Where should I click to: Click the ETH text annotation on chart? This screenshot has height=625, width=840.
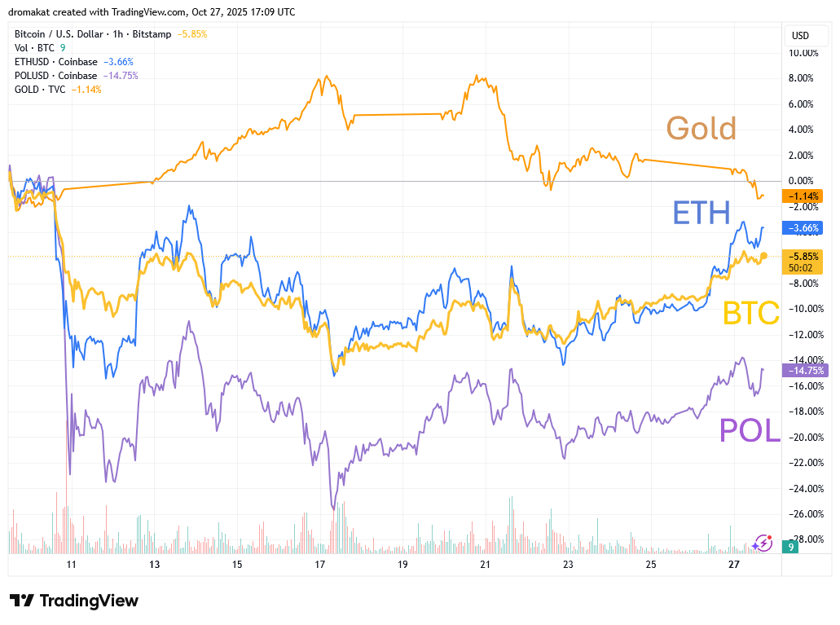[701, 213]
